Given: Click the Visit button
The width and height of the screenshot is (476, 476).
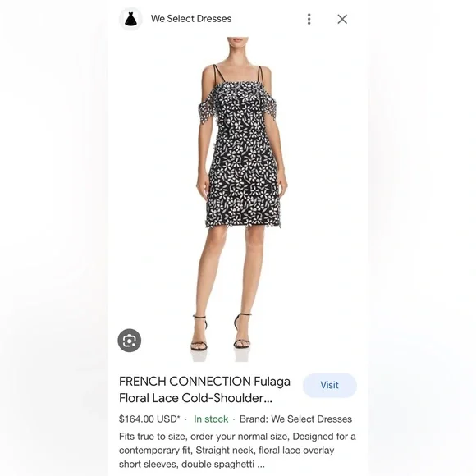Looking at the screenshot, I should [330, 385].
